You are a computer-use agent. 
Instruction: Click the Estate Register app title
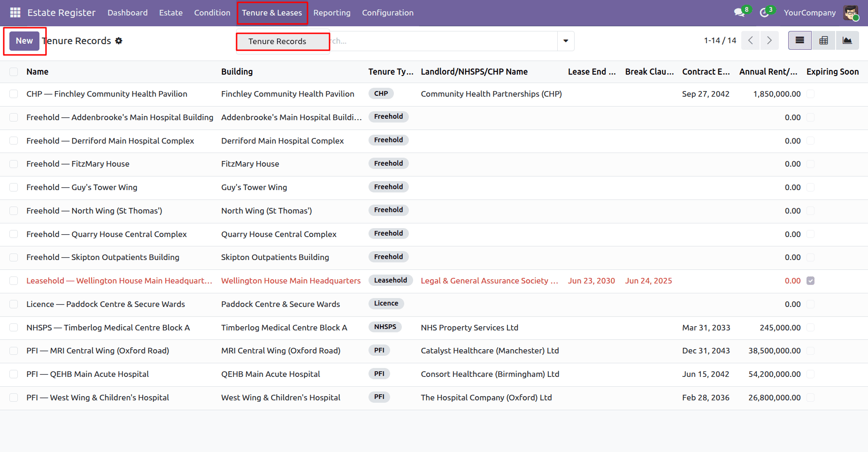(x=61, y=13)
